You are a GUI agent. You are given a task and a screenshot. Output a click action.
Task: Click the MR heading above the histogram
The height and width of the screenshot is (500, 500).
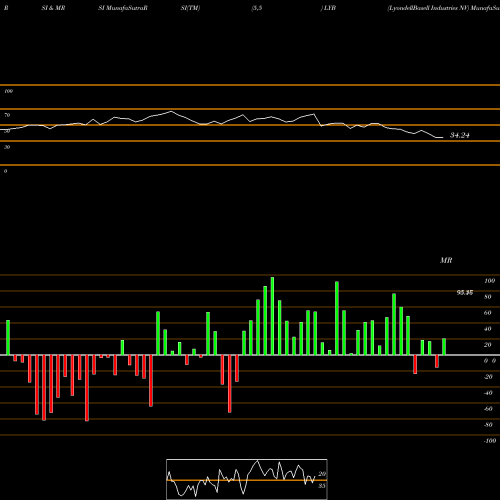click(446, 260)
